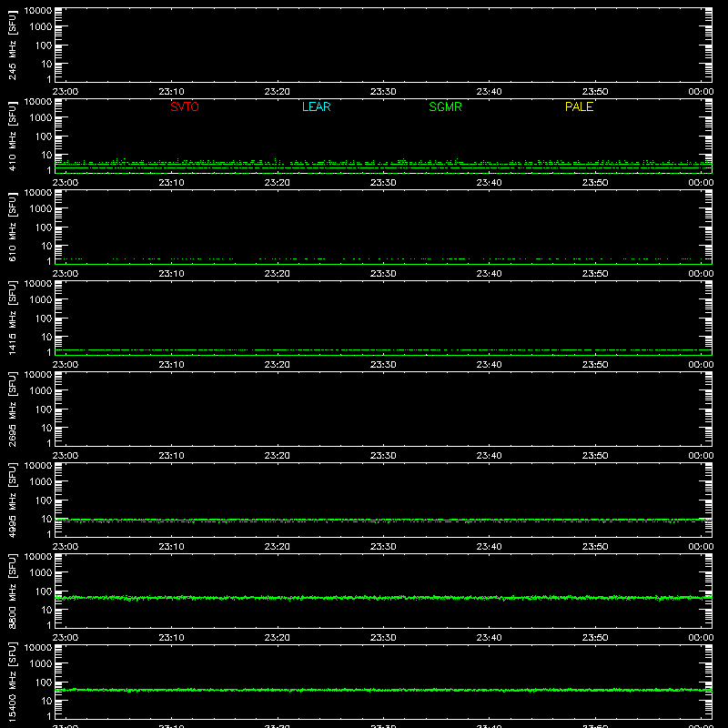Click the 1000 tick on 15400 MHz axis
The image size is (728, 728).
[41, 664]
